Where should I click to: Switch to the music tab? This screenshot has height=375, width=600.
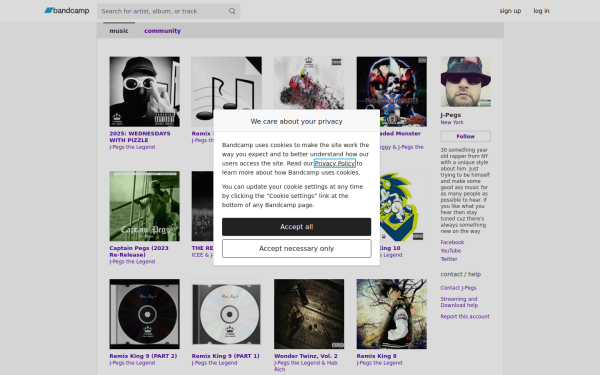(x=119, y=31)
